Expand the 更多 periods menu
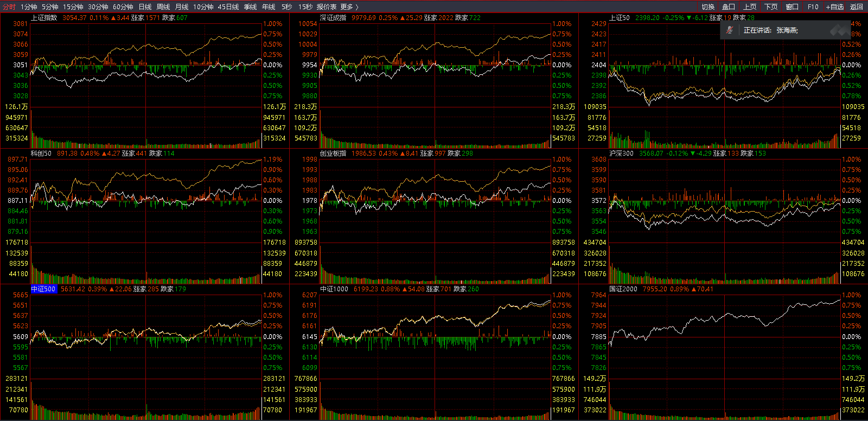Screen dimensions: 868x421 point(349,7)
